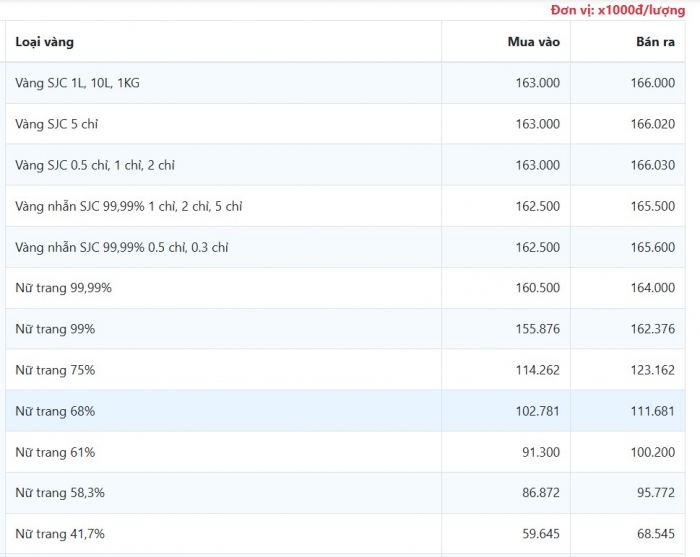The width and height of the screenshot is (700, 557).
Task: Select the 'Nữ trang 99,99%' row label
Action: tap(64, 288)
